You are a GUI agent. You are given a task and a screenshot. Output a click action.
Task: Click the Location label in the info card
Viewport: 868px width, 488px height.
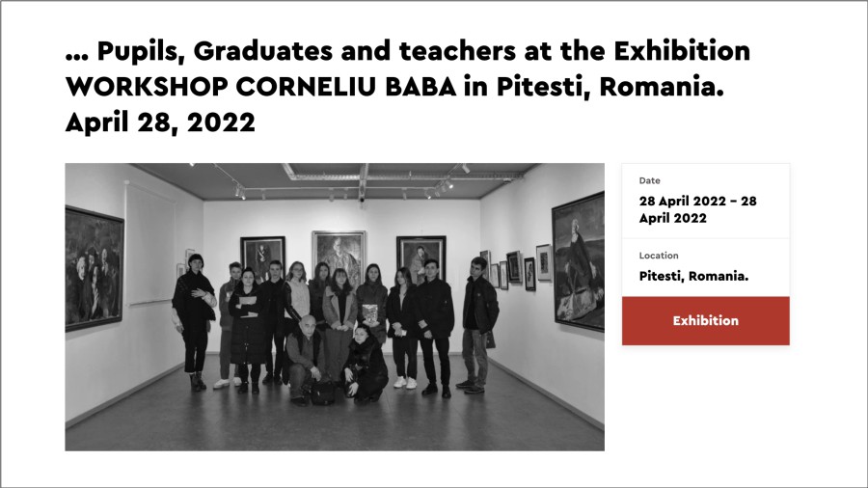coord(659,256)
